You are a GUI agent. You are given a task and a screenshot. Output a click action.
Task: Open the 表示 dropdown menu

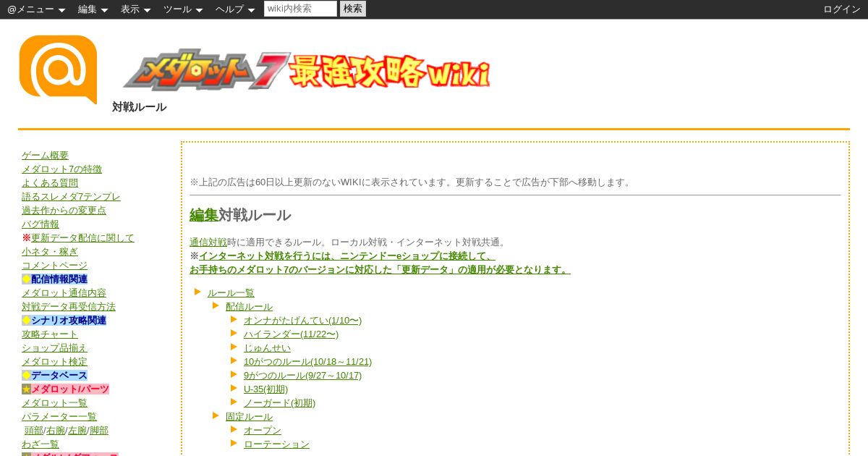click(136, 9)
